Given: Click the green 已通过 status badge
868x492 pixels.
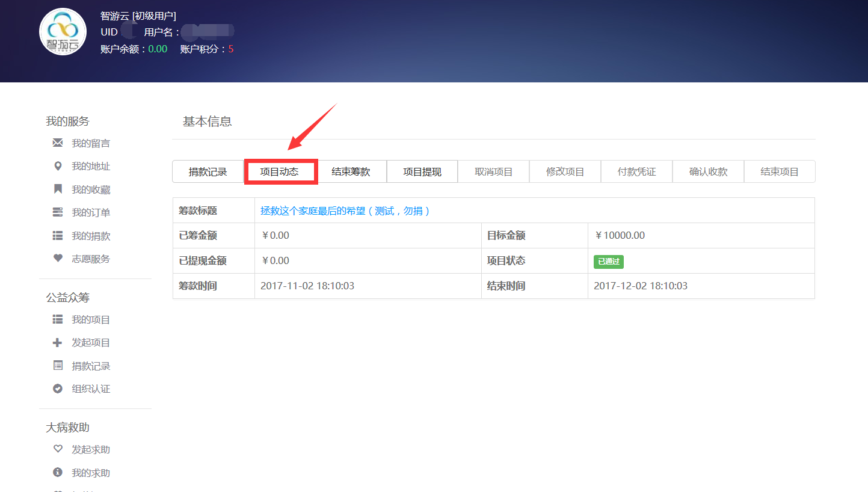Looking at the screenshot, I should (608, 262).
